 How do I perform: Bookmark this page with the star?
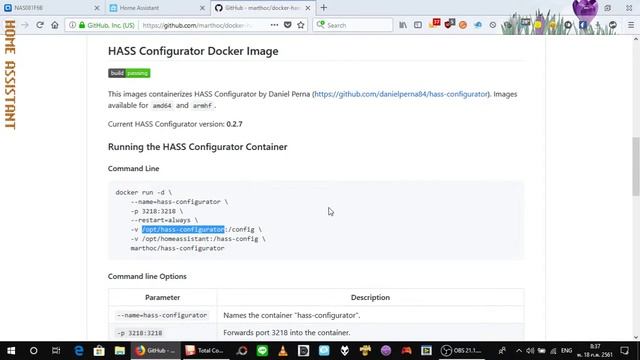point(301,25)
